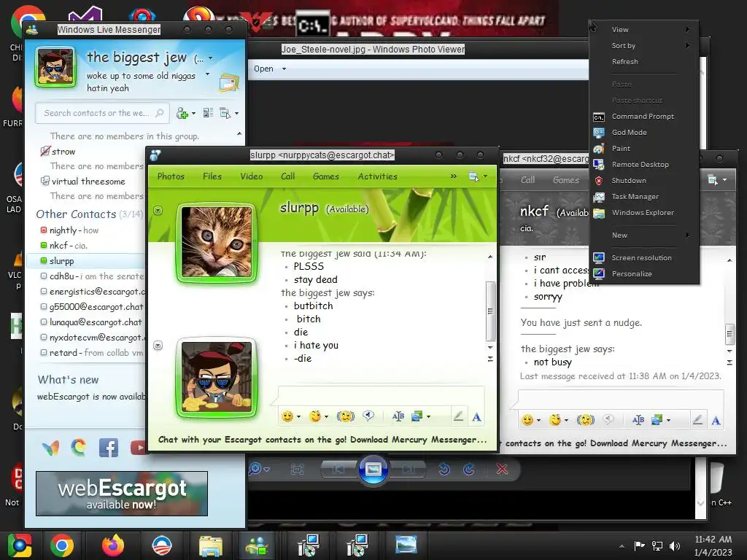The height and width of the screenshot is (560, 747).
Task: Open Task Manager from context menu
Action: [x=635, y=196]
